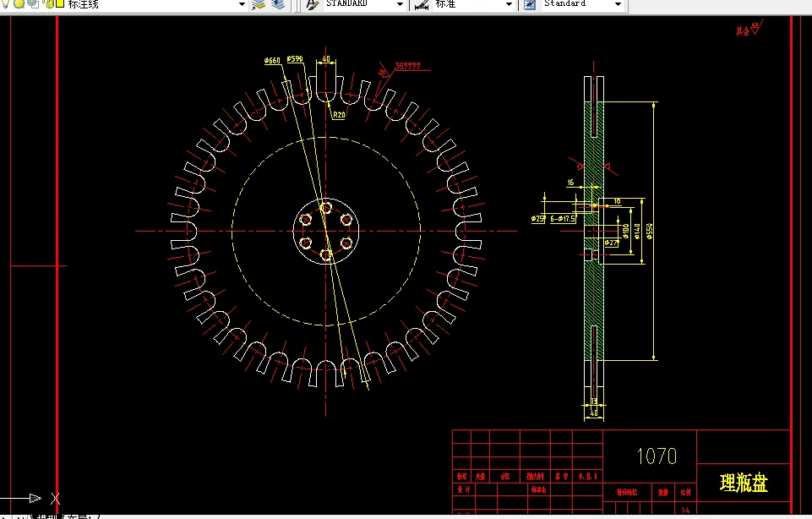Select the 理瓶盘 title text
The image size is (812, 519).
(x=744, y=483)
